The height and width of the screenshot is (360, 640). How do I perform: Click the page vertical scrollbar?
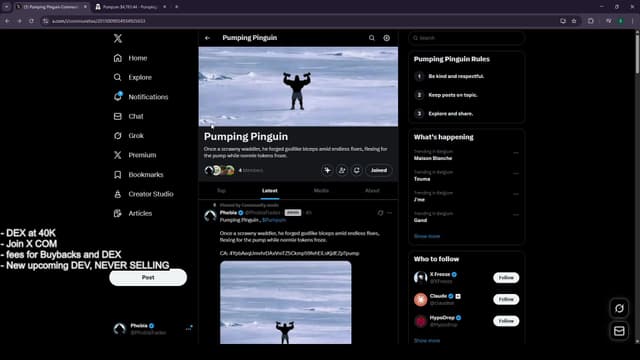[637, 53]
